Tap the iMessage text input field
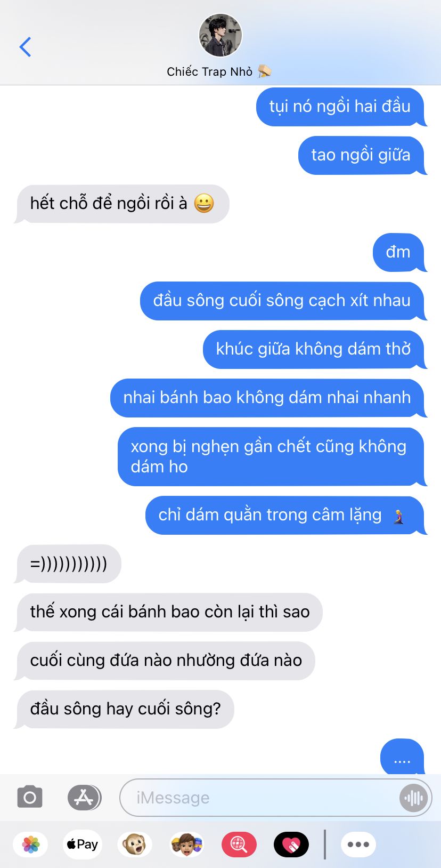This screenshot has height=868, width=441. point(261,798)
